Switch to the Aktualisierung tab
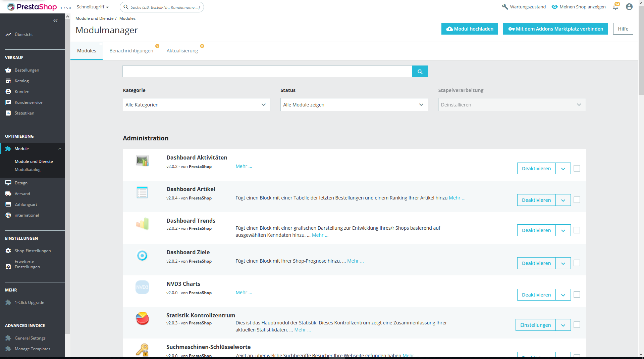 182,51
